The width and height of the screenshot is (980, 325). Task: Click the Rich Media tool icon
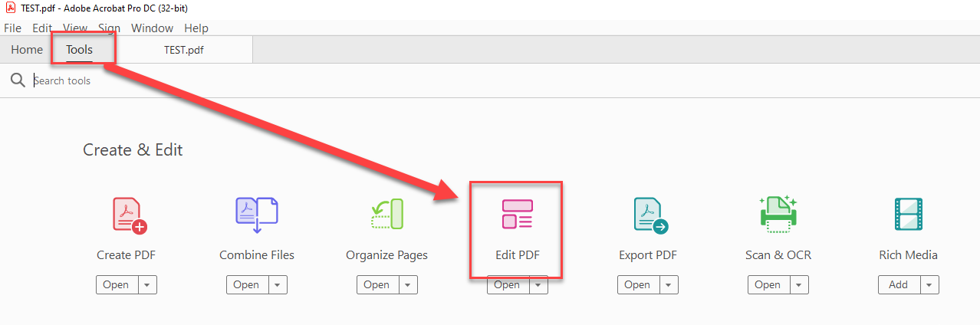[x=908, y=215]
